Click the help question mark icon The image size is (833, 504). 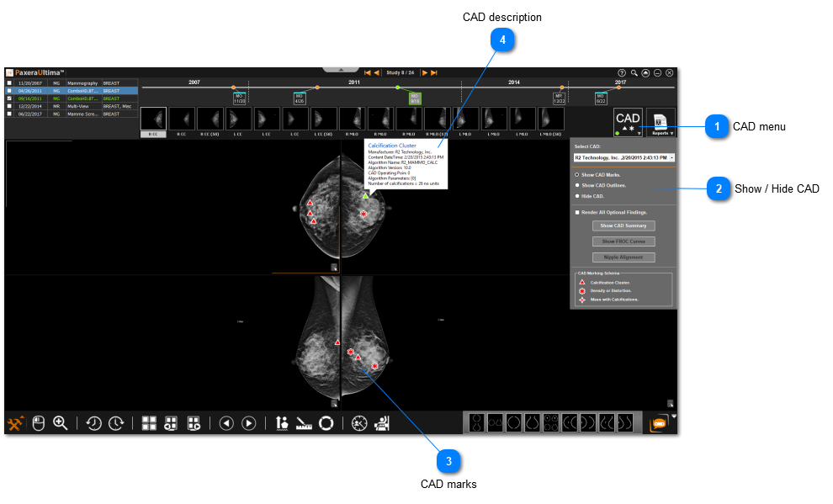(x=622, y=73)
